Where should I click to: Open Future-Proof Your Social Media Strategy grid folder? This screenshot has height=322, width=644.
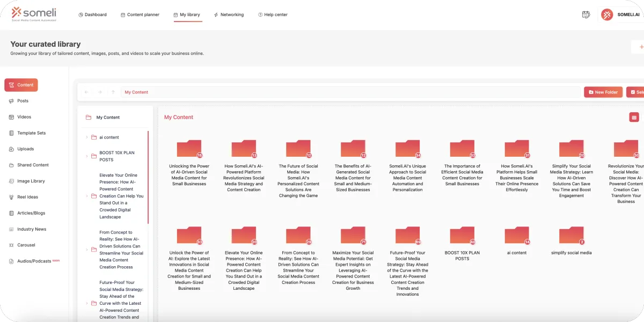[x=407, y=261]
